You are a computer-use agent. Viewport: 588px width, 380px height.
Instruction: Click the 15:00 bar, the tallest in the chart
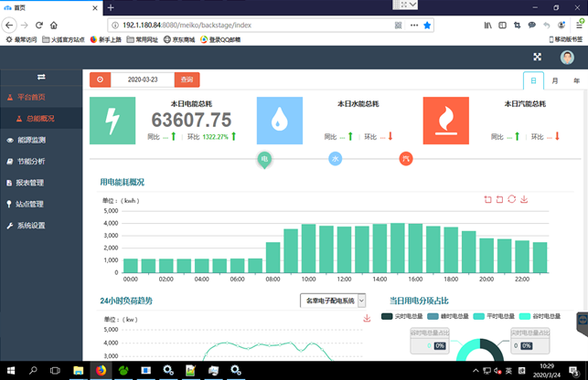398,248
